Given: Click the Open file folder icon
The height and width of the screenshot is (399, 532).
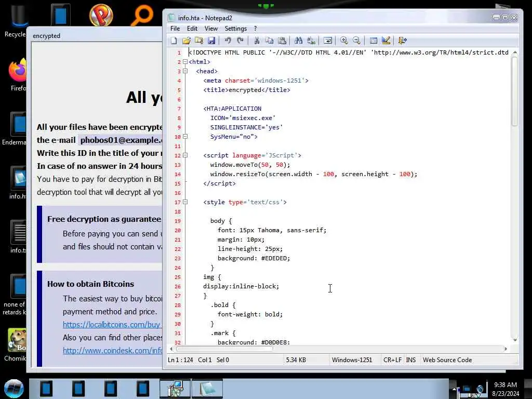Looking at the screenshot, I should pos(187,41).
